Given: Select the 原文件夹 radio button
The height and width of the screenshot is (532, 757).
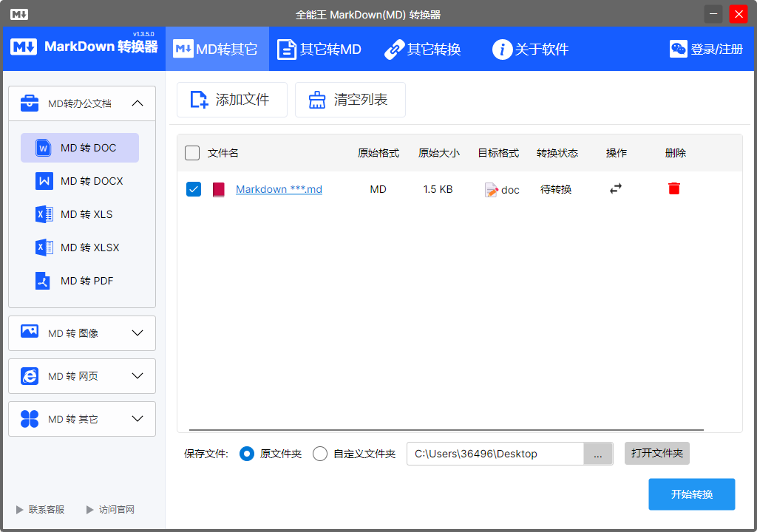Looking at the screenshot, I should click(247, 454).
